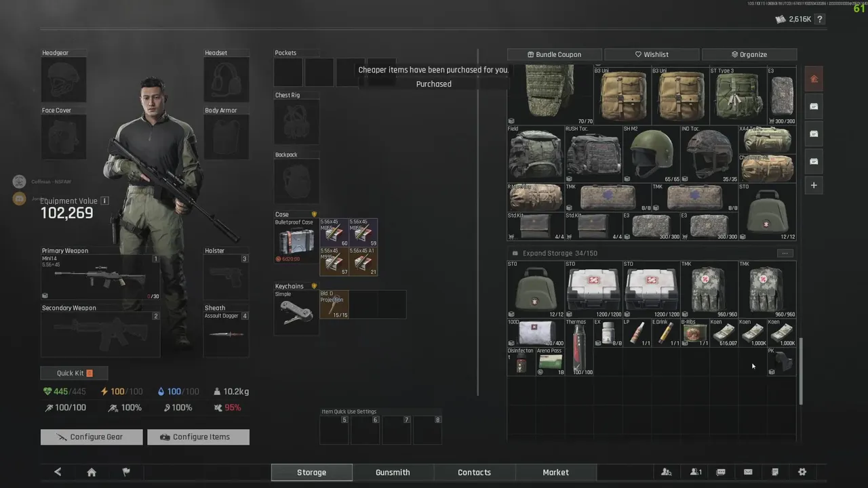Click the empty Backpack slot
Viewport: 868px width, 488px height.
pyautogui.click(x=296, y=182)
